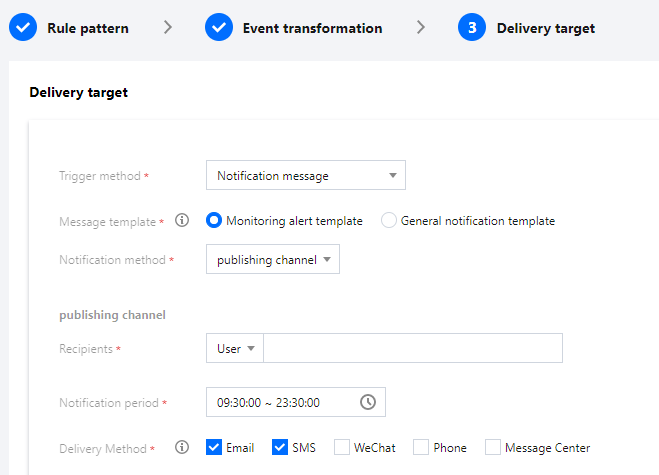This screenshot has width=659, height=475.
Task: Select Monitoring alert template radio button
Action: click(x=214, y=221)
